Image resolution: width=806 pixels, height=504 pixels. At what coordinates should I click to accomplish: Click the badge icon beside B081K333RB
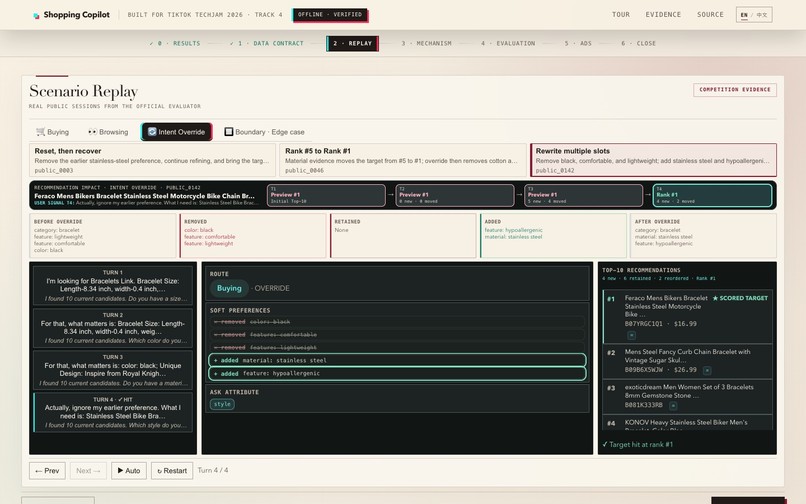[x=673, y=406]
